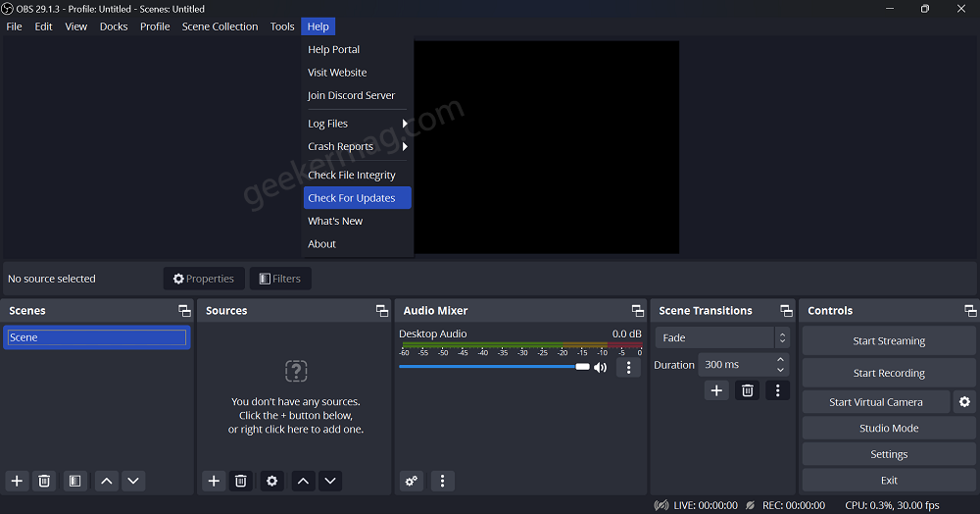Open the Edit menu
980x514 pixels.
[44, 26]
